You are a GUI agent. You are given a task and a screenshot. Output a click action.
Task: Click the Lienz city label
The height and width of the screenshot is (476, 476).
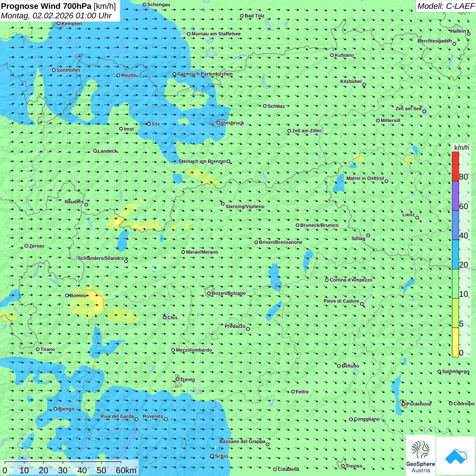408,215
